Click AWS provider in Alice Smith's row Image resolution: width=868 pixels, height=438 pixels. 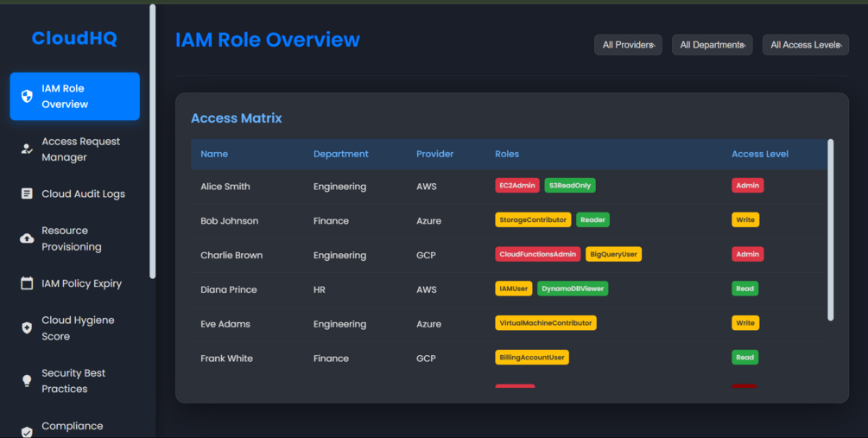pyautogui.click(x=427, y=187)
